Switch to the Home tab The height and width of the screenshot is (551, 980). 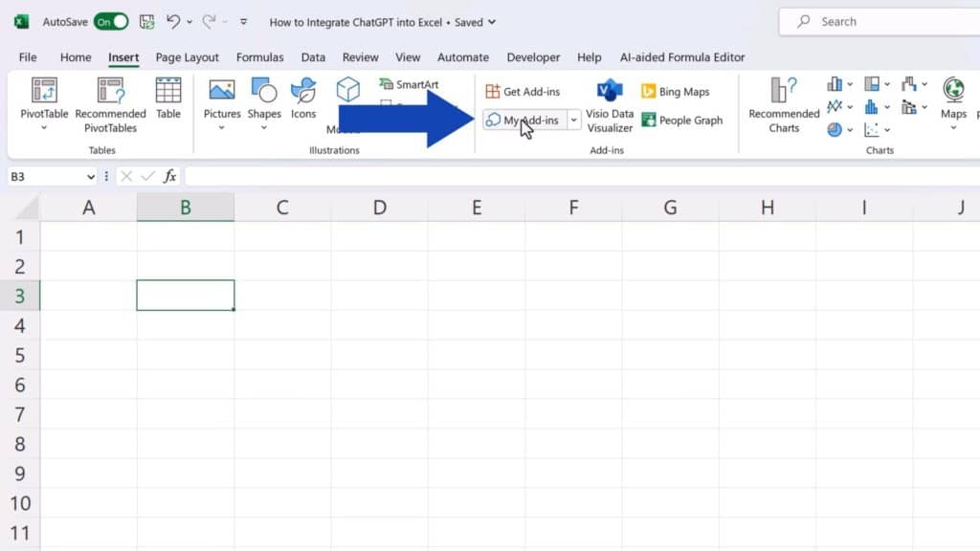tap(76, 56)
